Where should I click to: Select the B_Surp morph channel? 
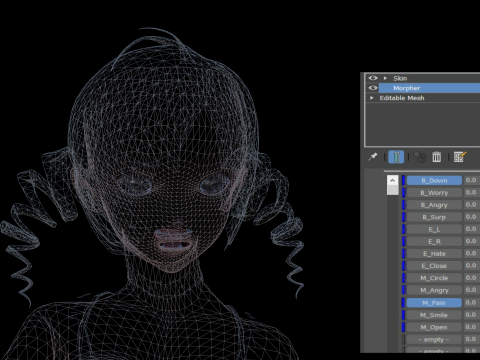(434, 217)
